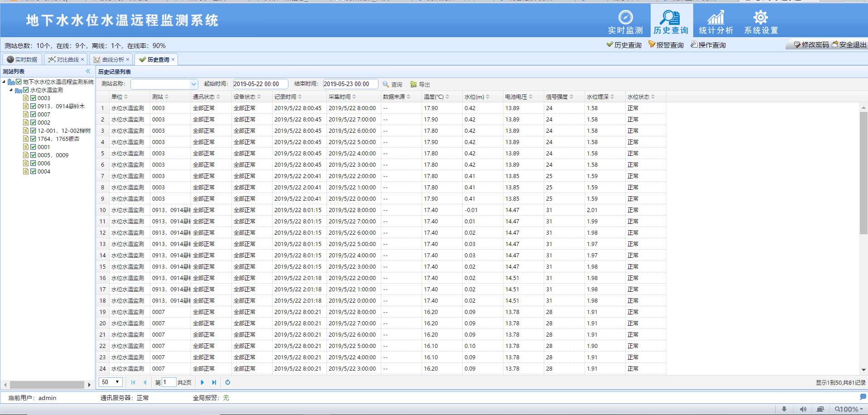Sort by 采集时间 column header
This screenshot has width=868, height=415.
[x=342, y=97]
